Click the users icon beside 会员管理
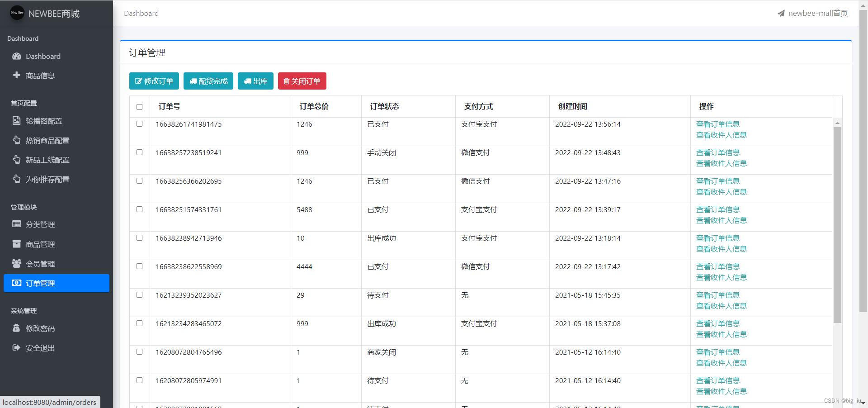This screenshot has width=868, height=408. (x=17, y=263)
